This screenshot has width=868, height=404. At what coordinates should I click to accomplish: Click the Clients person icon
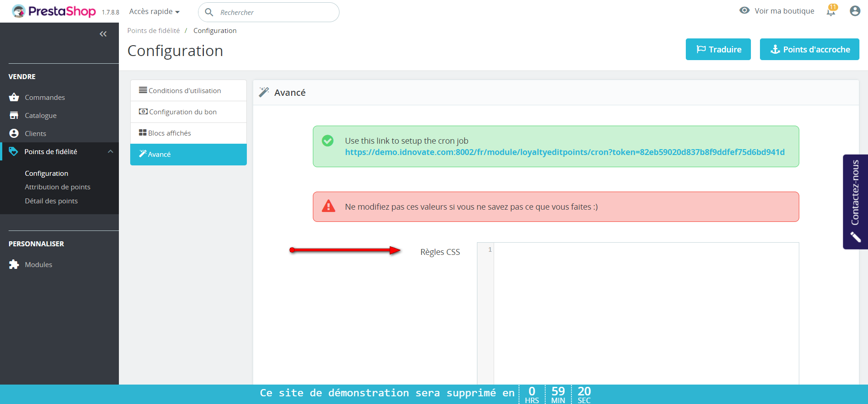tap(14, 133)
